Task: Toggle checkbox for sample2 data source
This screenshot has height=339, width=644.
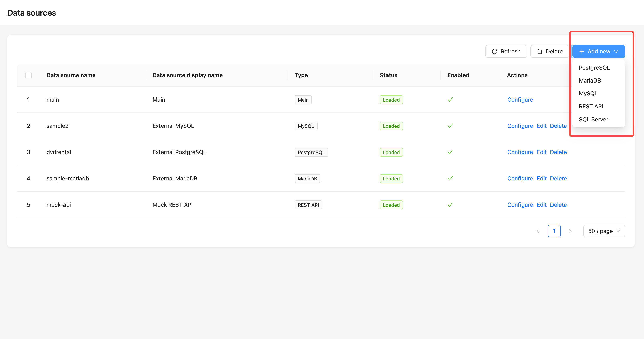Action: tap(28, 126)
